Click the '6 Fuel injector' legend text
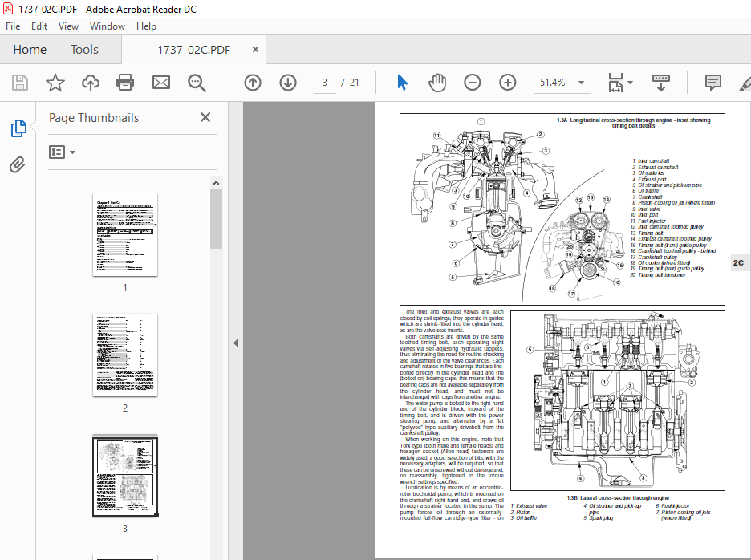Image resolution: width=751 pixels, height=560 pixels. (672, 506)
